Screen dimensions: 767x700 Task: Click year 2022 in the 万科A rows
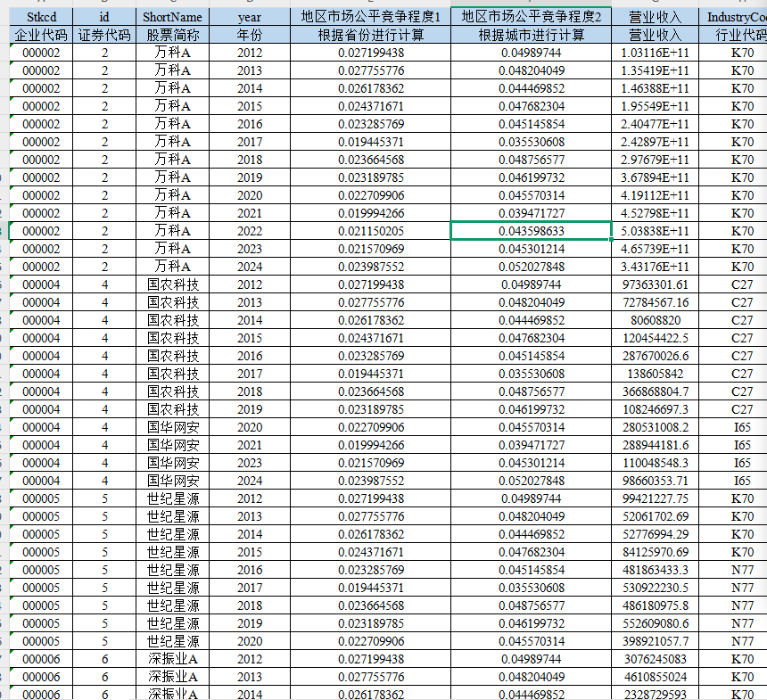[x=250, y=231]
